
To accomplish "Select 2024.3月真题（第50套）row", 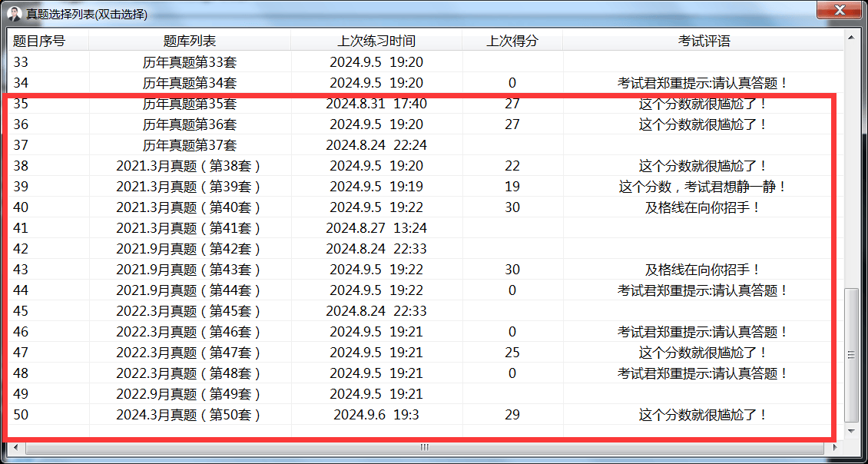I will click(x=190, y=415).
